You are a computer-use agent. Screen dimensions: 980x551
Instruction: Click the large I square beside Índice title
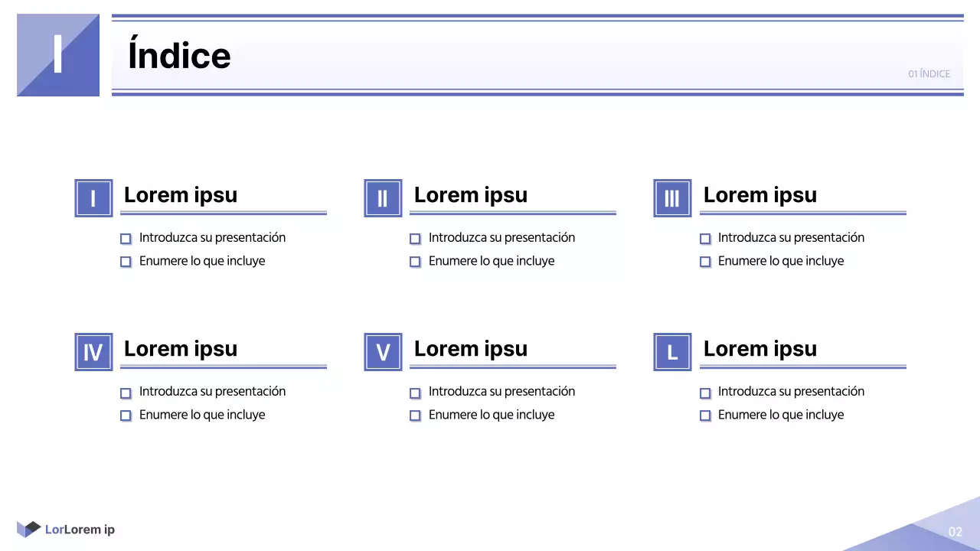(x=58, y=55)
